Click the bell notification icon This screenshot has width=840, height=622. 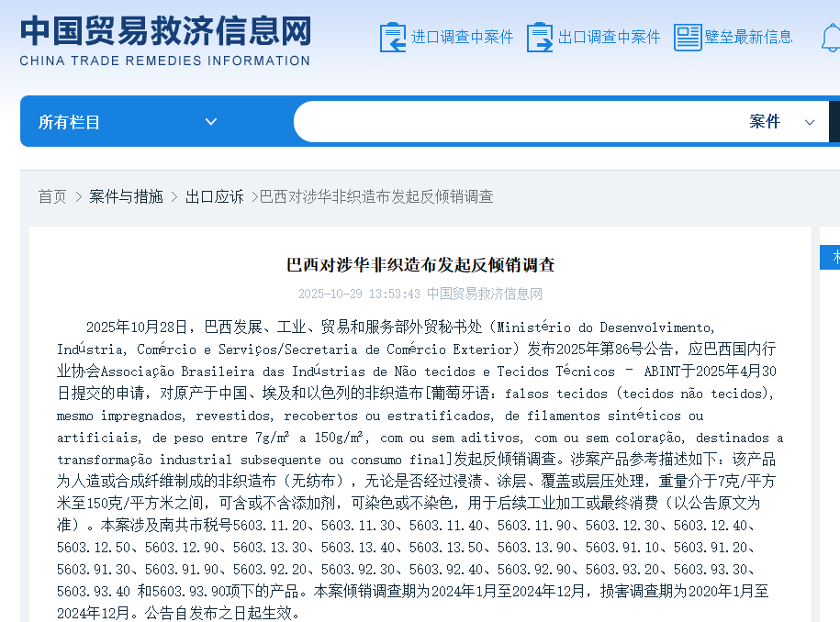(x=831, y=39)
